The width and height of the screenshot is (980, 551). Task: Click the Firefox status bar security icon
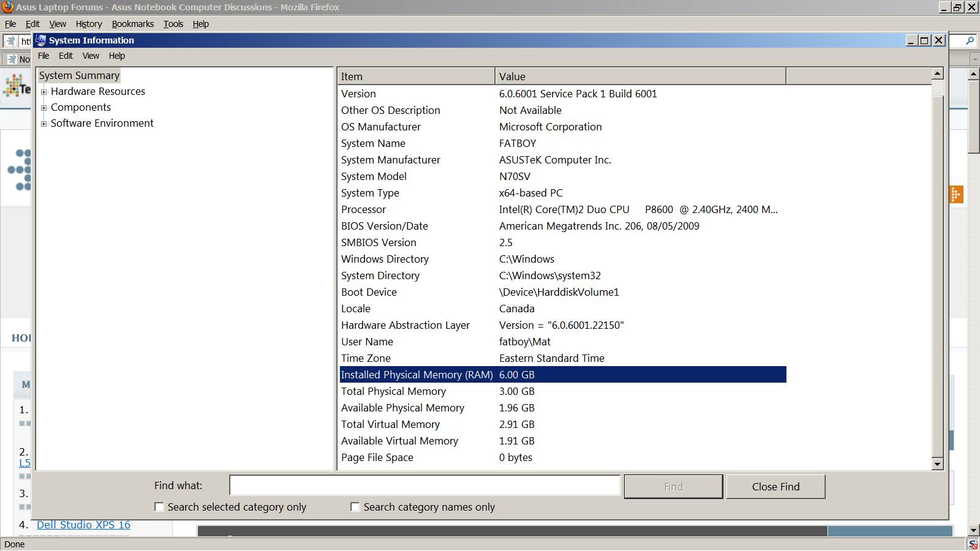(972, 544)
